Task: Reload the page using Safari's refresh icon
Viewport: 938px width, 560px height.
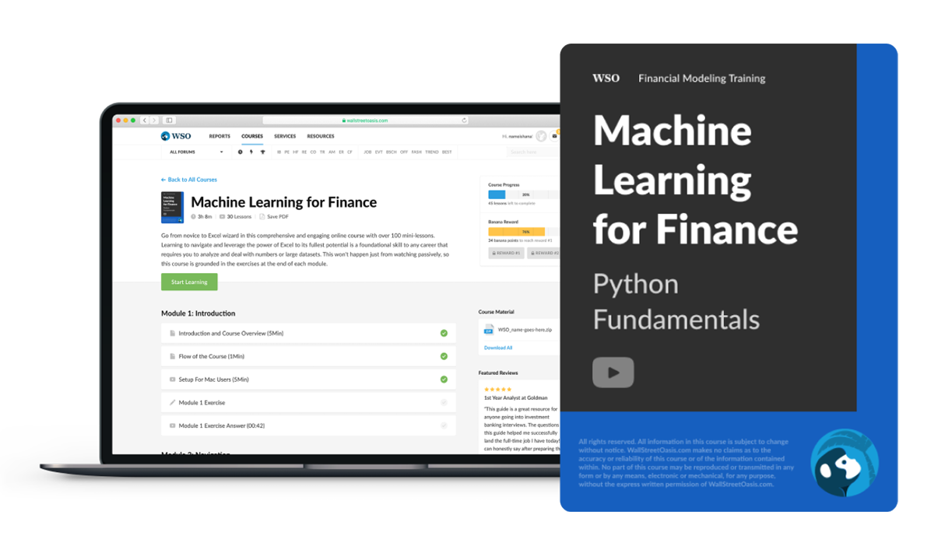Action: 464,121
